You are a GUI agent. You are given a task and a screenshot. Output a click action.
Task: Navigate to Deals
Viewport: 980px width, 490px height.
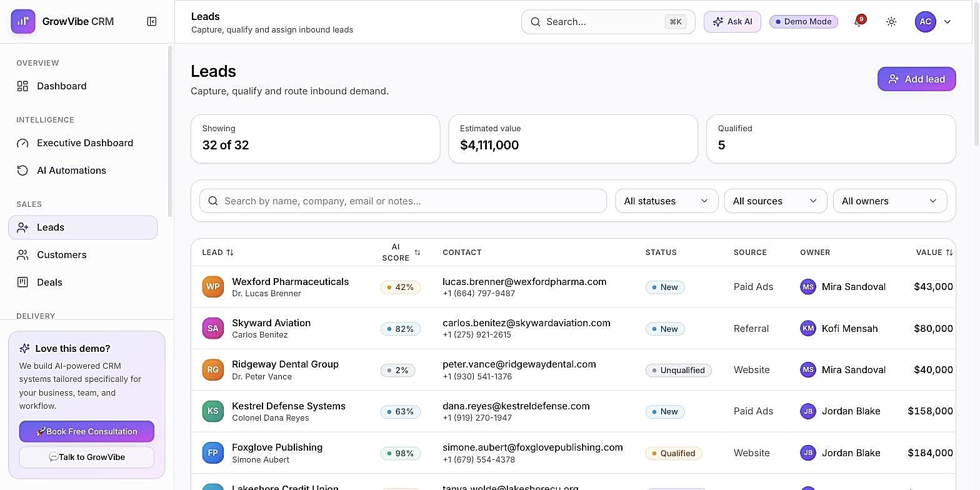click(x=83, y=282)
